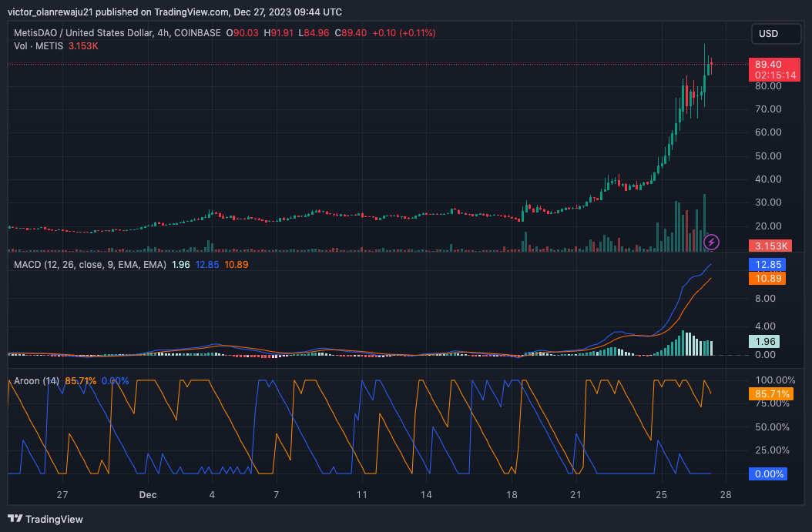Click the 27 date on time axis
Image resolution: width=812 pixels, height=532 pixels.
[62, 495]
